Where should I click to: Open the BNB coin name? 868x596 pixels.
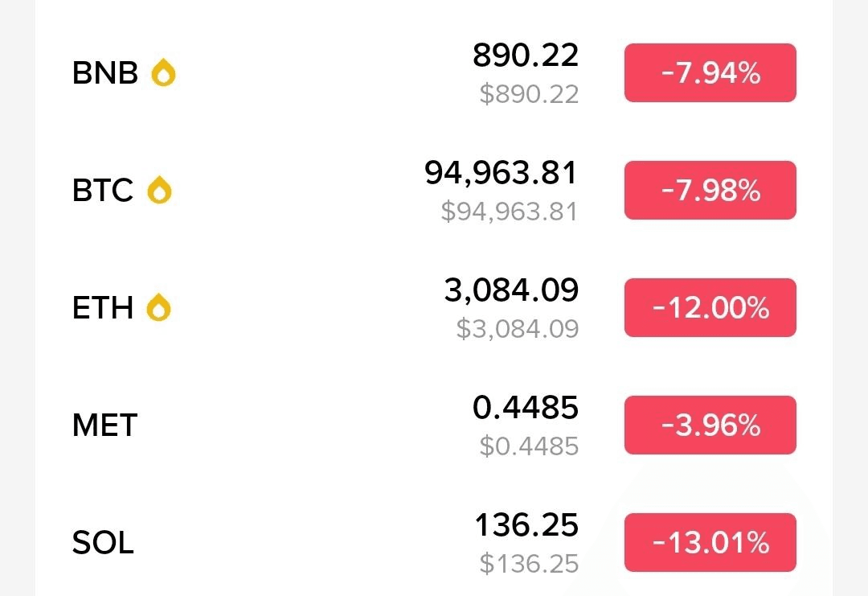click(105, 73)
